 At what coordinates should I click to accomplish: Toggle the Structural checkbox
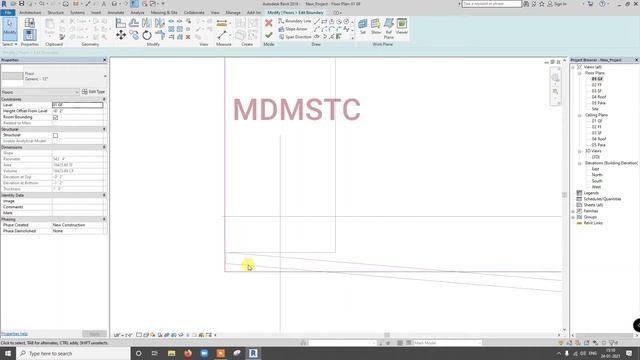coord(56,136)
